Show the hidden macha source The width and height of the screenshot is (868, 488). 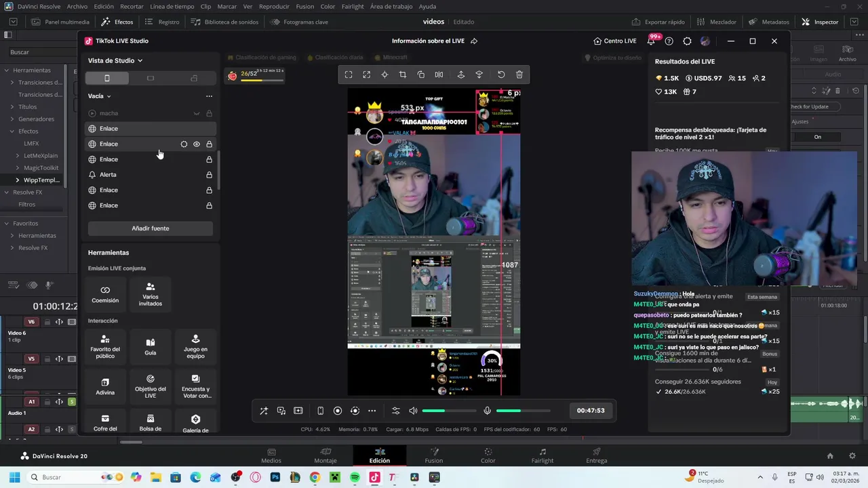click(x=197, y=113)
